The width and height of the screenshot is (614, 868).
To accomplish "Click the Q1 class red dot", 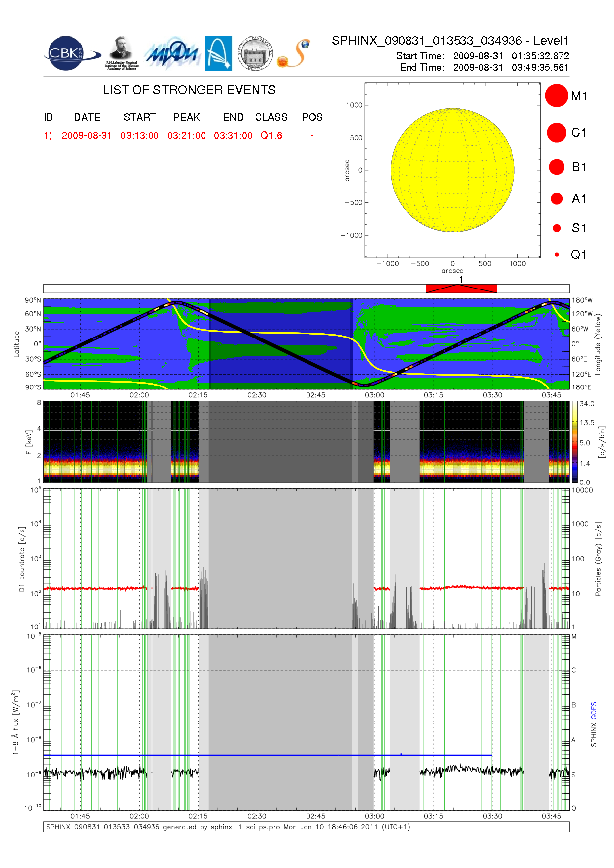I will pyautogui.click(x=557, y=254).
